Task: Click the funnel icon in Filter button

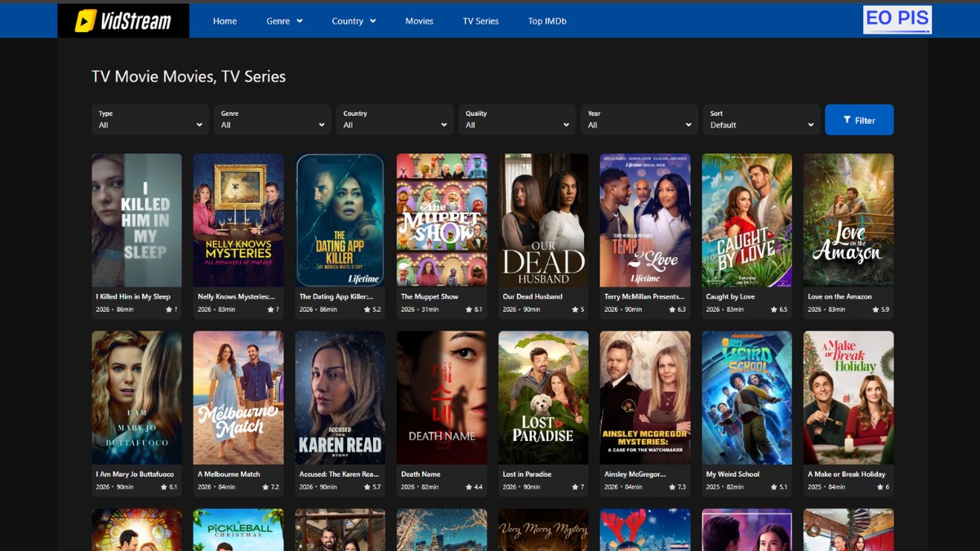Action: coord(847,120)
